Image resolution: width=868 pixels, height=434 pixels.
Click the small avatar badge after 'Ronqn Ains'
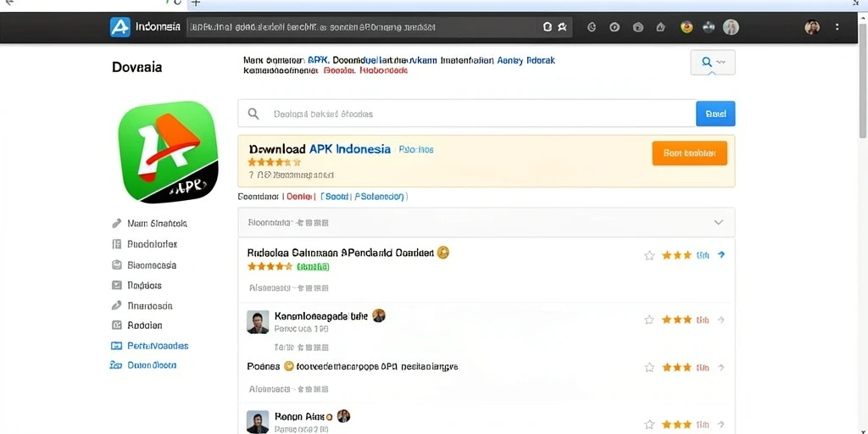343,416
